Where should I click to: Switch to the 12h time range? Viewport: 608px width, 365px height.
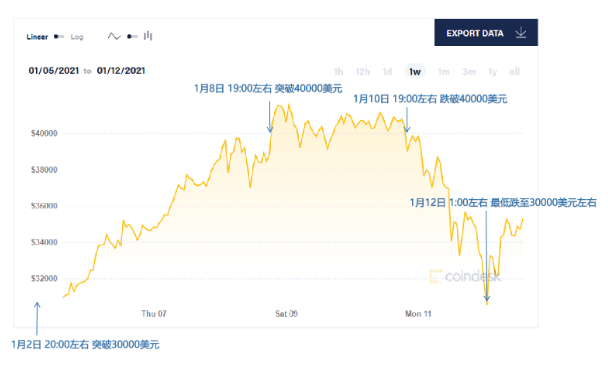pos(363,72)
